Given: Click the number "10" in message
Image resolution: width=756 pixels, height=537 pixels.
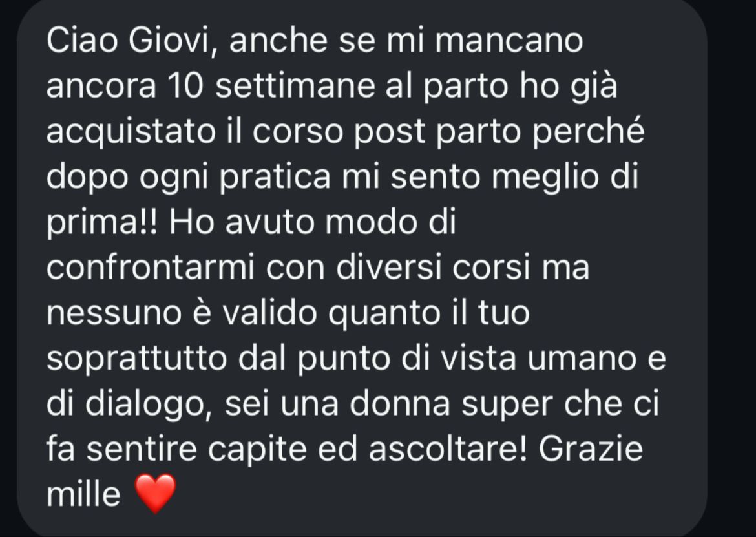Looking at the screenshot, I should point(185,87).
